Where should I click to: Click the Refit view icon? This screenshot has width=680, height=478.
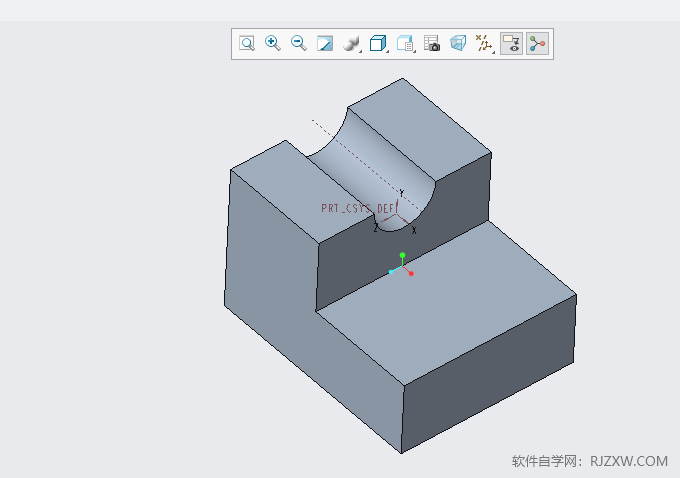click(247, 43)
